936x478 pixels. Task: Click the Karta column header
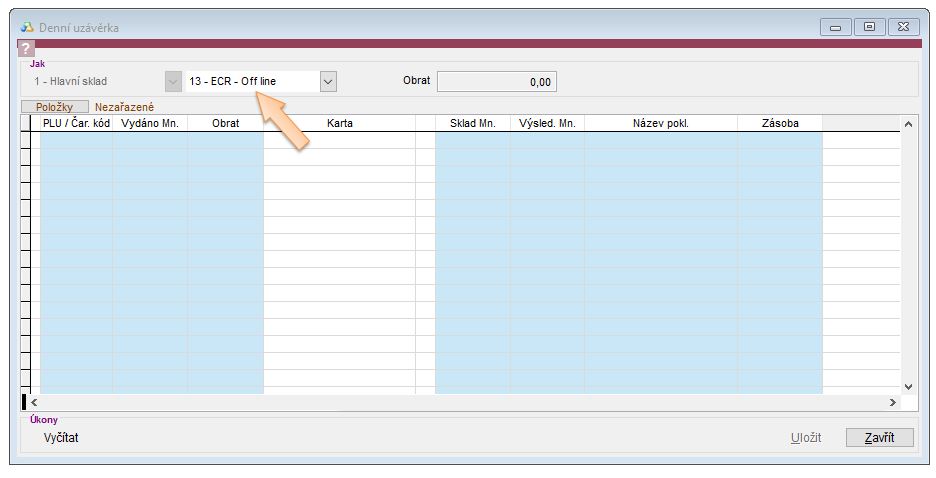pyautogui.click(x=339, y=124)
